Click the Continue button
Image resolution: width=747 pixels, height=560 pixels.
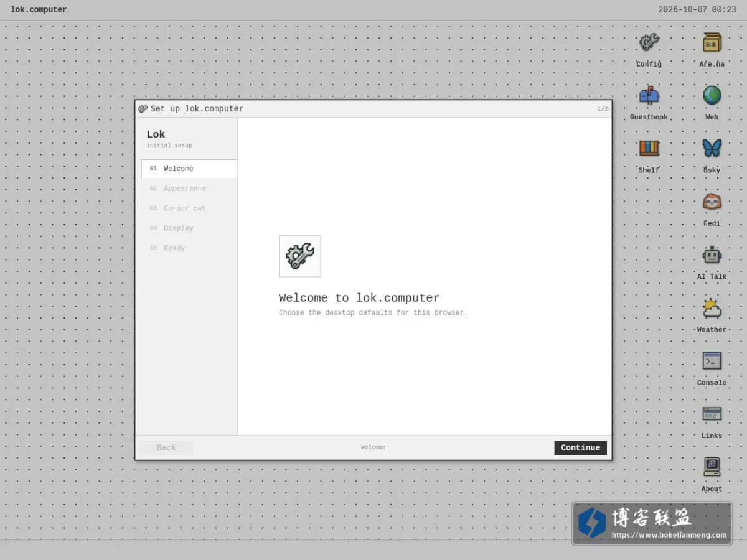click(x=580, y=448)
